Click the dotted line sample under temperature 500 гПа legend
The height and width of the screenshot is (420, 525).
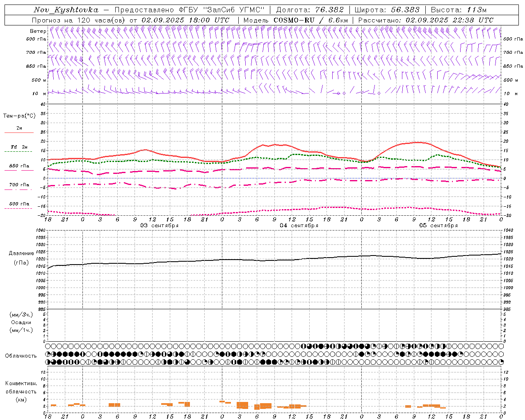point(18,208)
